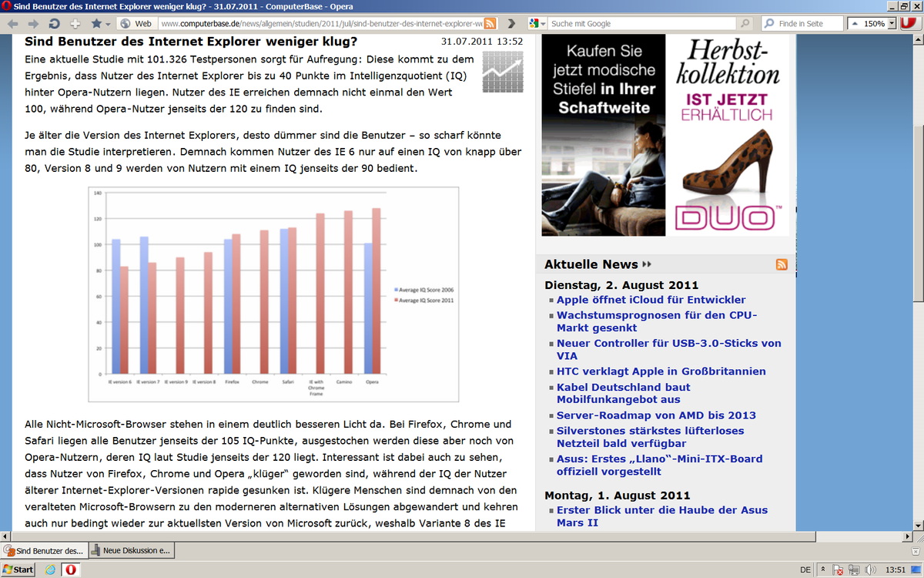Open the Google search engine dropdown
This screenshot has height=578, width=924.
[538, 24]
